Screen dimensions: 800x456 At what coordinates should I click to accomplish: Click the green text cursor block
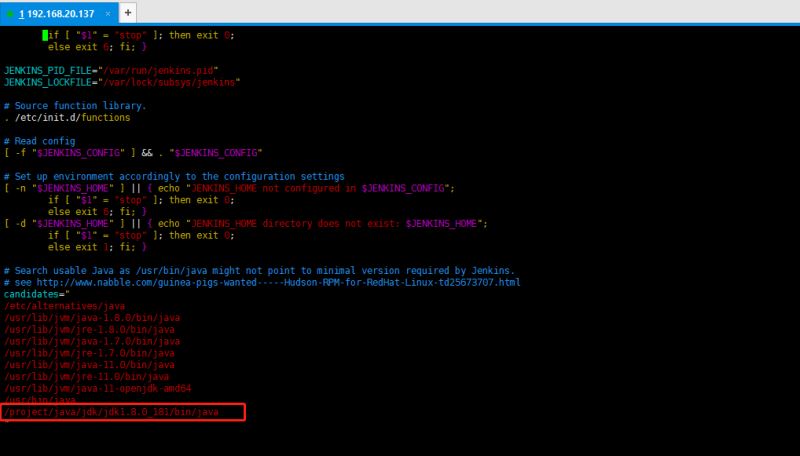tap(45, 35)
